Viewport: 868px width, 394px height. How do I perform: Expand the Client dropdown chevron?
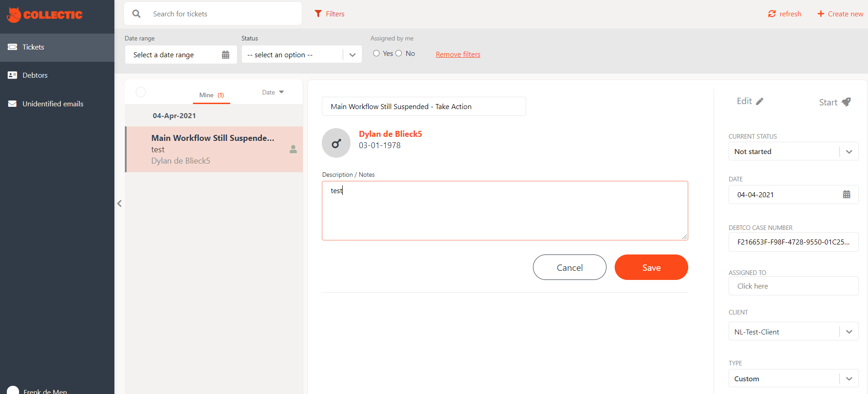849,332
